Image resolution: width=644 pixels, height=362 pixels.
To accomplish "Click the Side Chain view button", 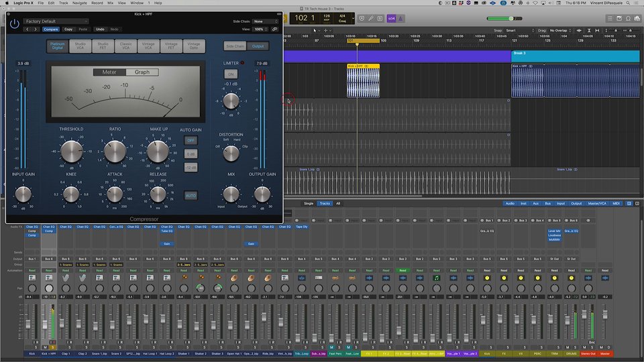I will pyautogui.click(x=235, y=46).
